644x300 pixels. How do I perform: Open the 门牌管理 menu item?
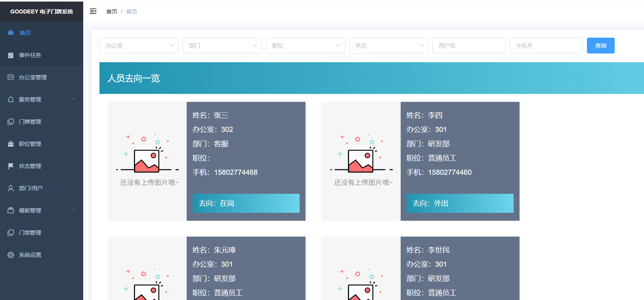tap(30, 122)
